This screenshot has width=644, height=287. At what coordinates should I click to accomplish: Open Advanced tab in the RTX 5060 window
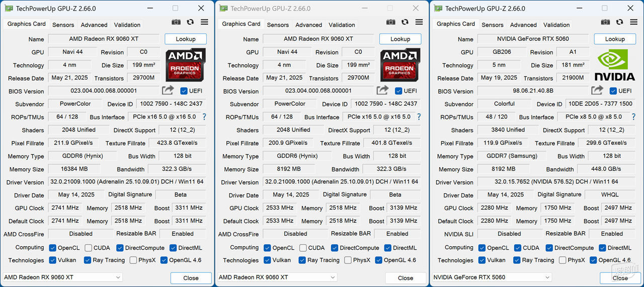pos(523,25)
